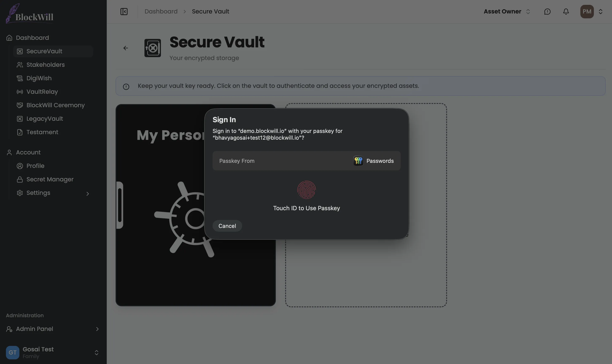Expand the Admin Panel section
Viewport: 612px width, 364px height.
click(97, 329)
